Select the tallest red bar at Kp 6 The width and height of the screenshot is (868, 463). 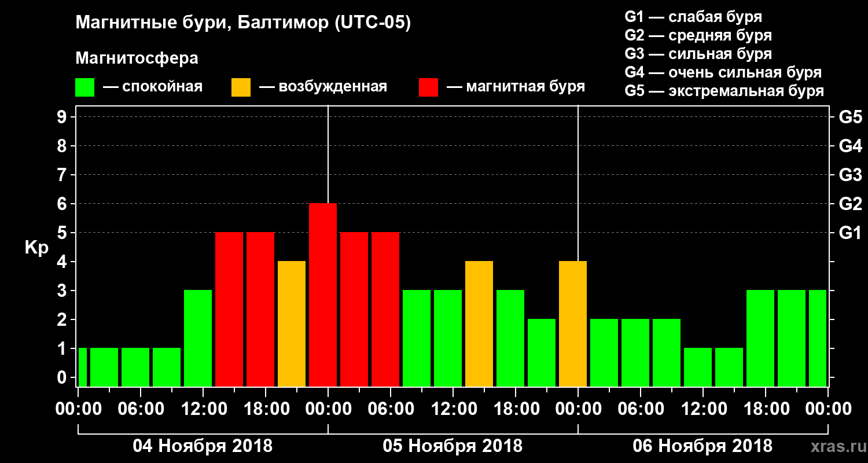point(323,295)
